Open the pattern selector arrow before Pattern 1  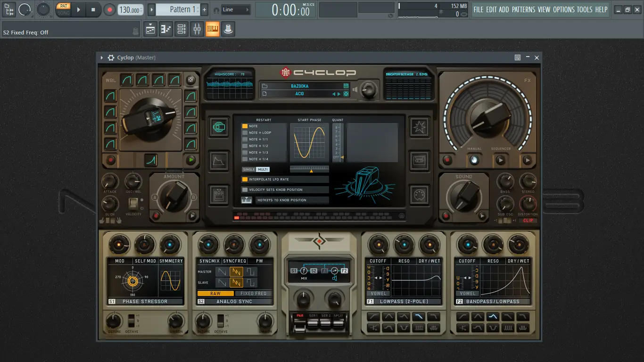151,9
